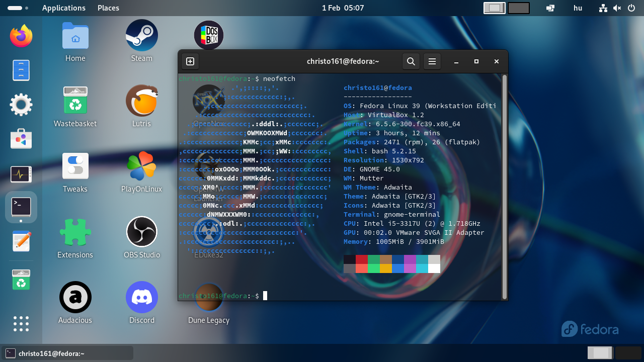This screenshot has width=644, height=362.
Task: Switch to first workspace in bottom panel
Action: click(x=600, y=353)
